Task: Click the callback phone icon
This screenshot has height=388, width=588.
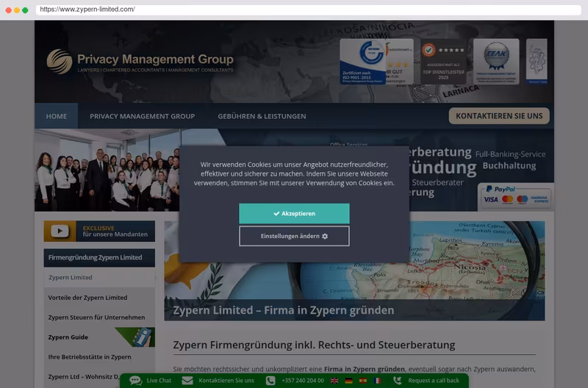Action: coord(397,381)
